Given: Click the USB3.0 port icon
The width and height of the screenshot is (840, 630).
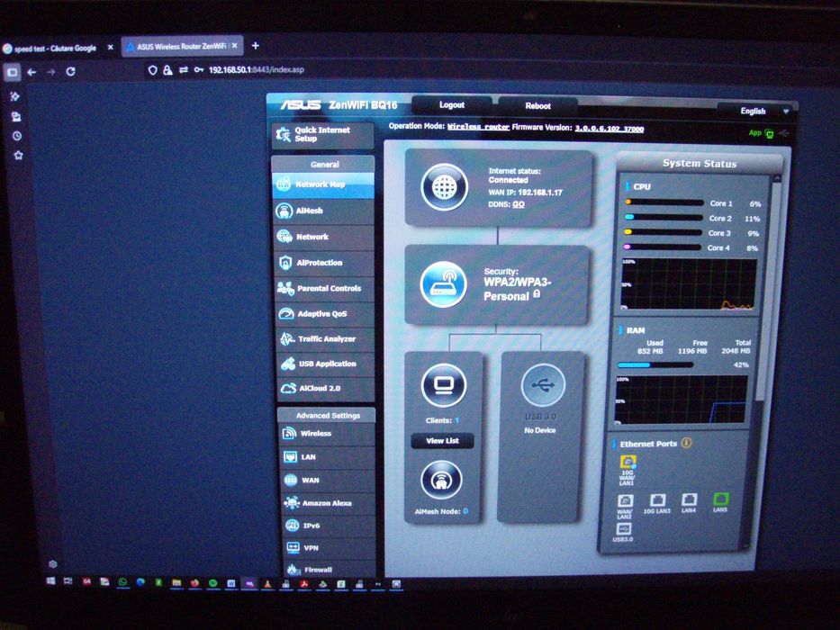Looking at the screenshot, I should coord(623,529).
